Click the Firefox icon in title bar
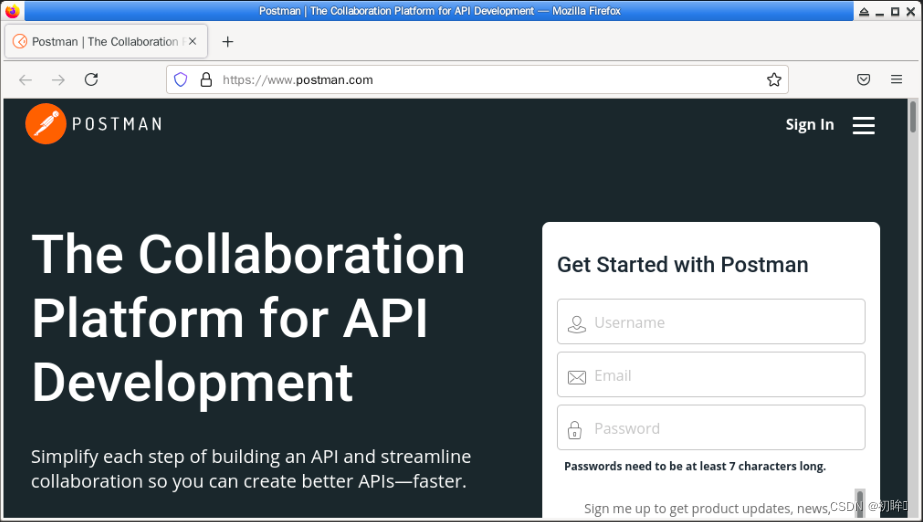The height and width of the screenshot is (522, 923). pyautogui.click(x=12, y=11)
